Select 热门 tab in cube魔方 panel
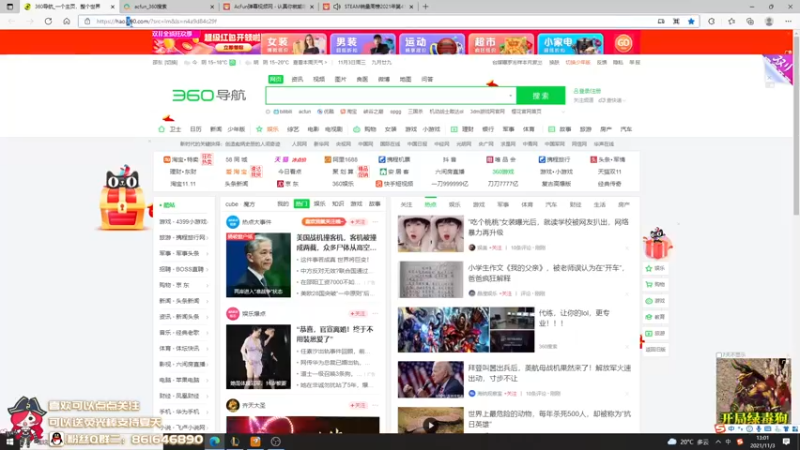800x450 pixels. 302,204
